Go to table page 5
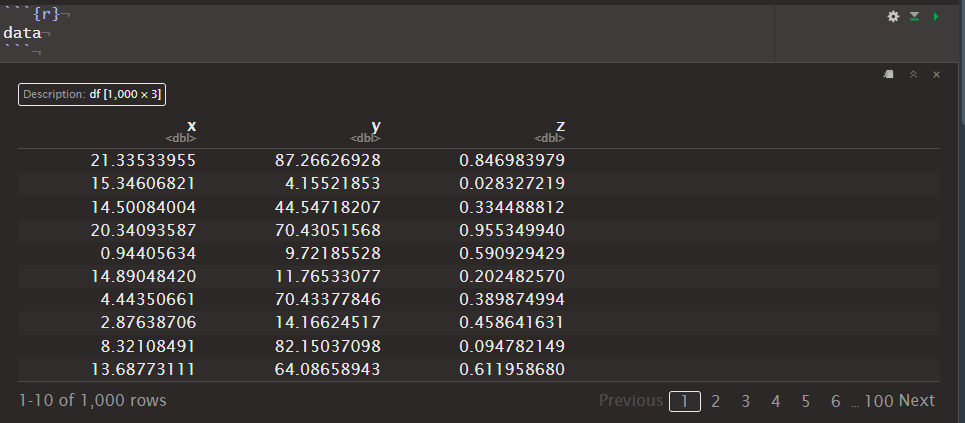Image resolution: width=965 pixels, height=423 pixels. [x=806, y=401]
